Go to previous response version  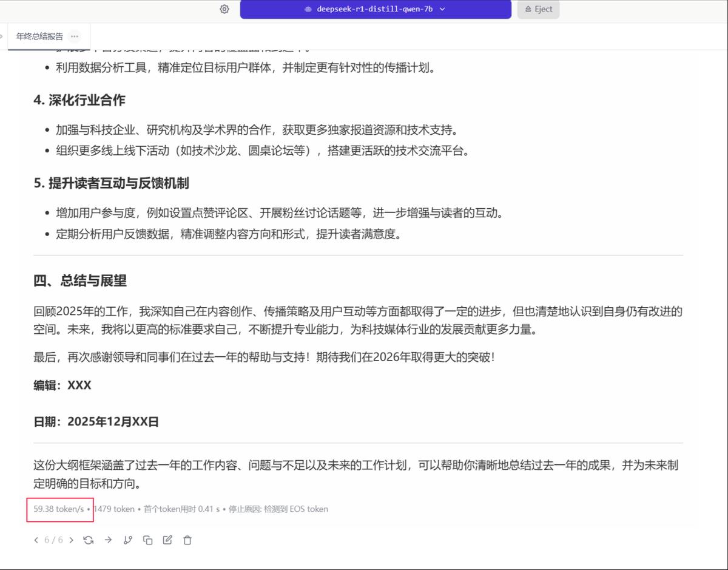tap(36, 540)
